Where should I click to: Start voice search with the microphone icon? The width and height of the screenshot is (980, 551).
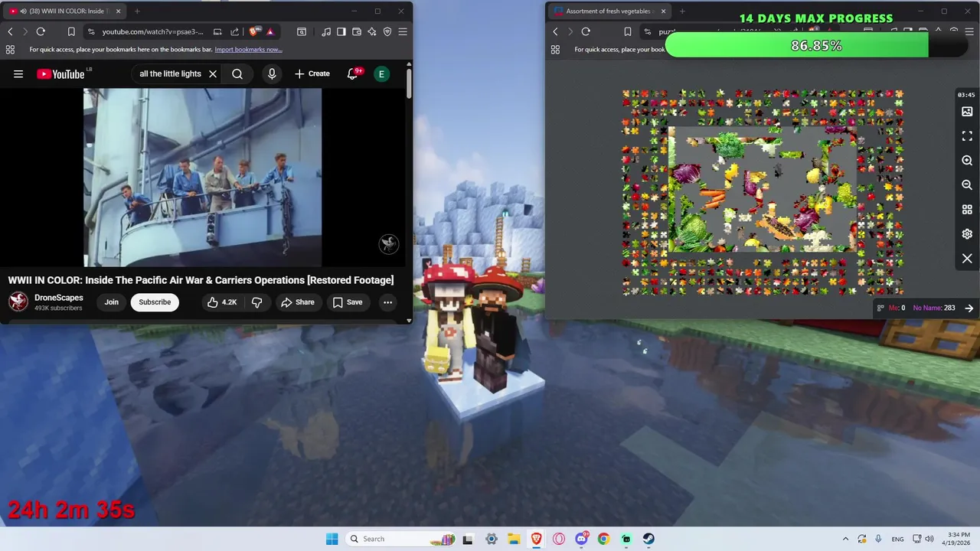coord(272,74)
